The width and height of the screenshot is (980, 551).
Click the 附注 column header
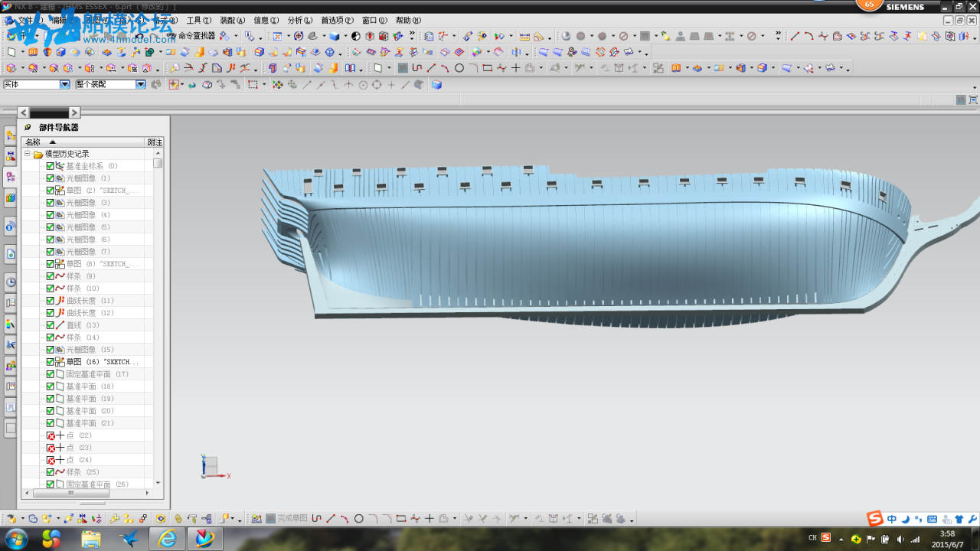pos(155,142)
